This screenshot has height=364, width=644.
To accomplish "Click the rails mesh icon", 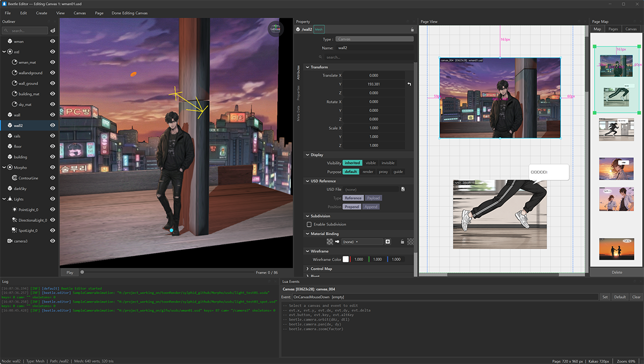I will coord(10,136).
